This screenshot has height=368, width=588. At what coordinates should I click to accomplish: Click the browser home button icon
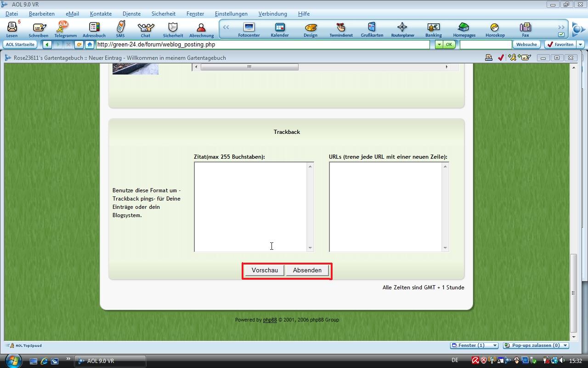pyautogui.click(x=90, y=45)
